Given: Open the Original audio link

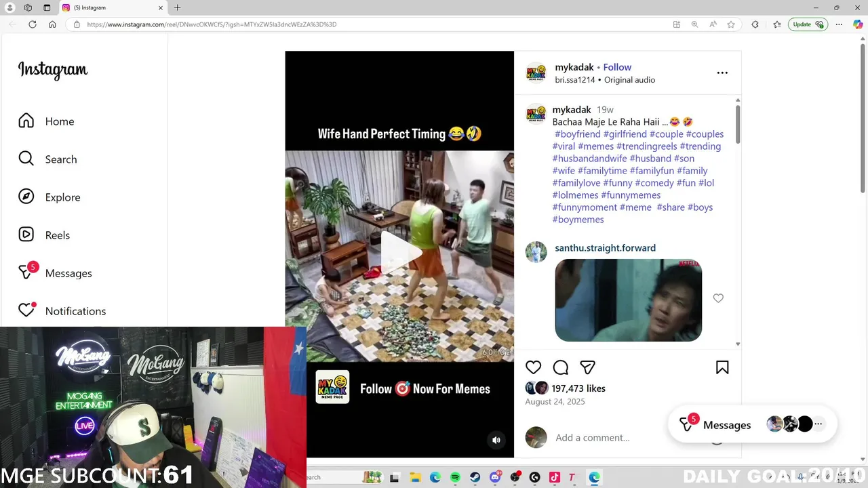Looking at the screenshot, I should 629,80.
